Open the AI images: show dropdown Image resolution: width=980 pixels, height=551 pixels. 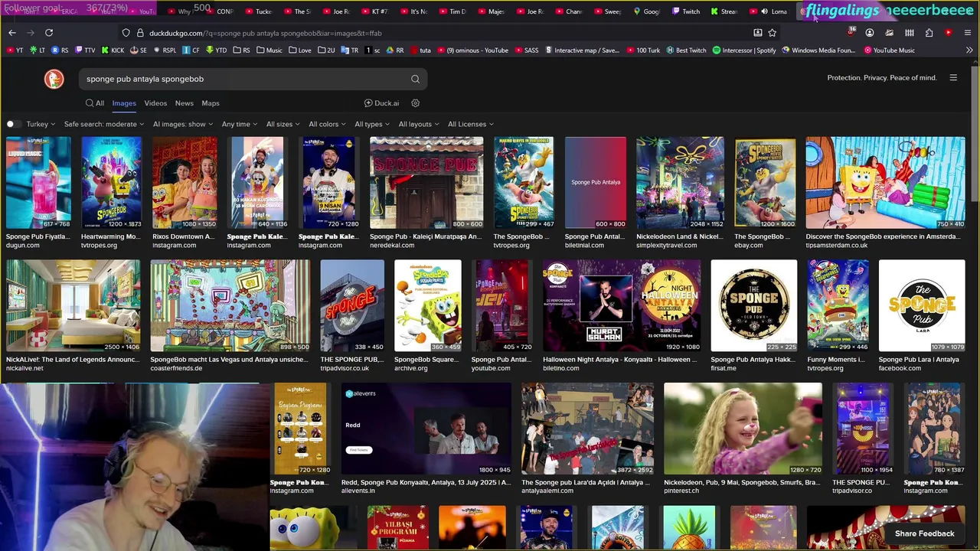(183, 124)
